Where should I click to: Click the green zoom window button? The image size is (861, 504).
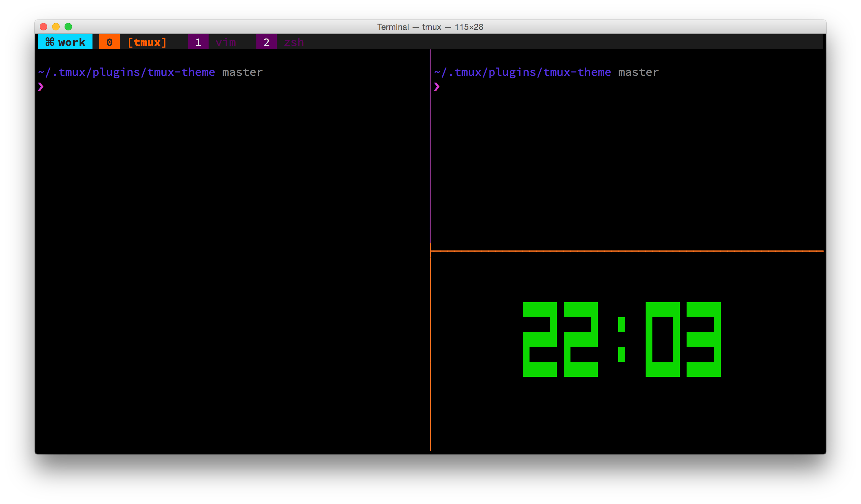[68, 27]
